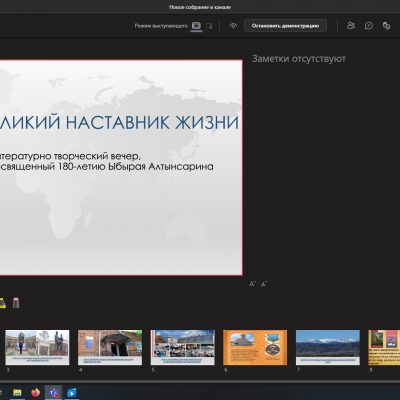Viewport: 400px width, 400px height.
Task: Open the participants panel icon
Action: click(x=351, y=26)
